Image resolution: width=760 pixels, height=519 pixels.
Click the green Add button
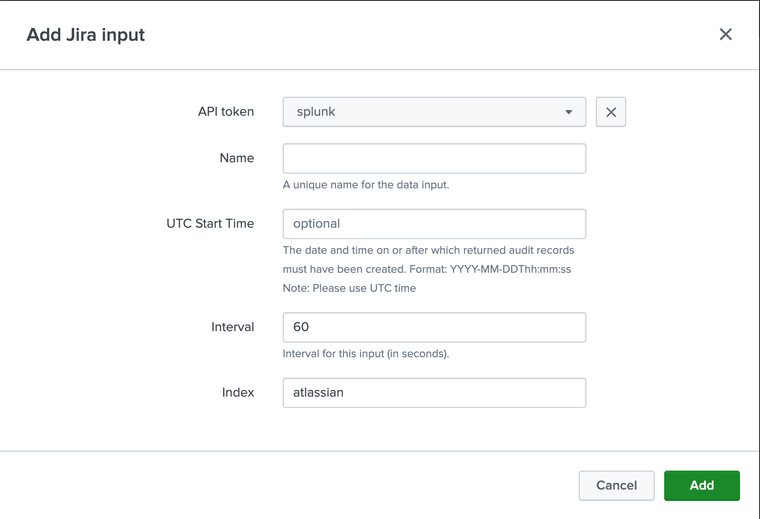pyautogui.click(x=702, y=485)
